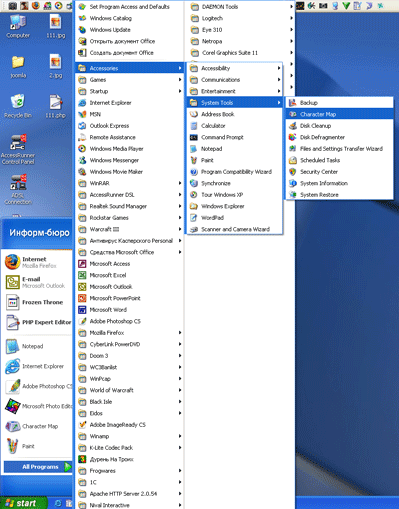Expand the WinRAR submenu

(130, 183)
